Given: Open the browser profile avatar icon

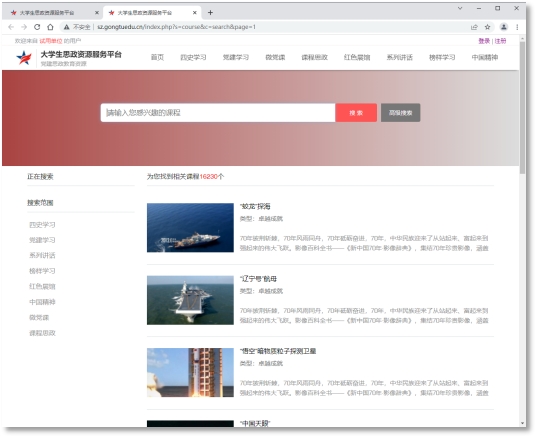Looking at the screenshot, I should pos(504,27).
